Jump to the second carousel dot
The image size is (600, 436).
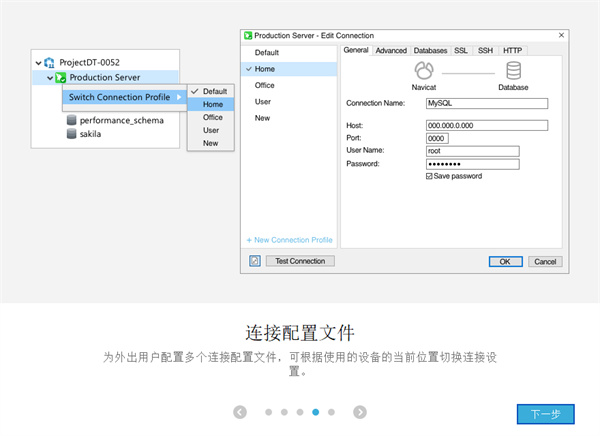[x=284, y=412]
